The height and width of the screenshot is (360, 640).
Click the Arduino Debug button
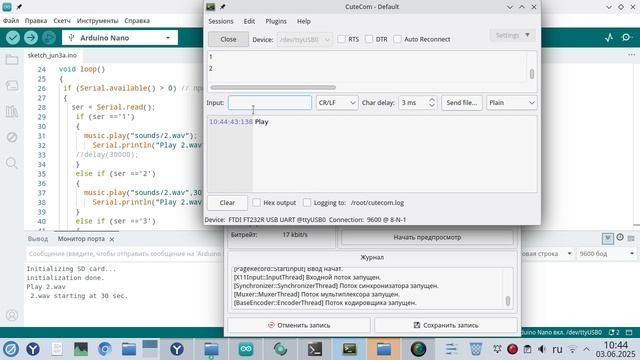coord(49,38)
